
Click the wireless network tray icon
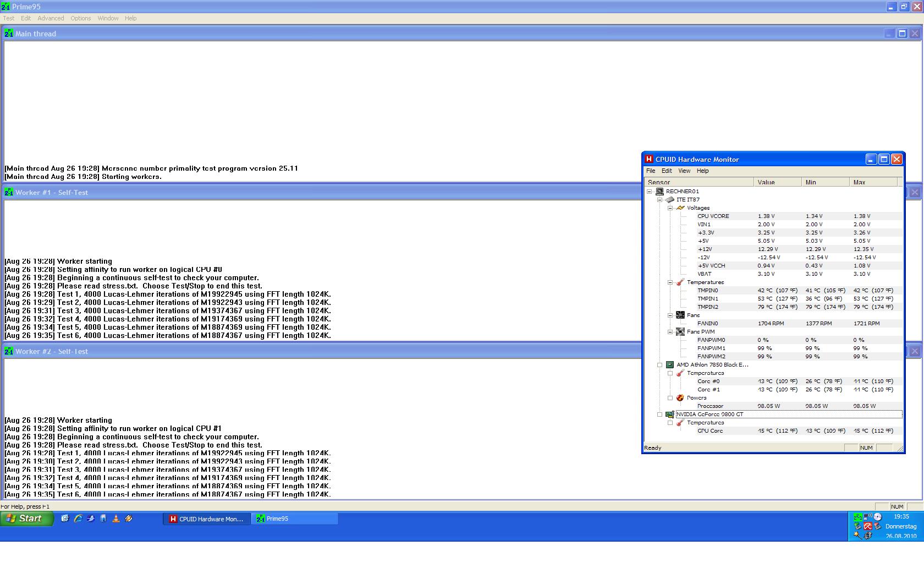tap(867, 517)
